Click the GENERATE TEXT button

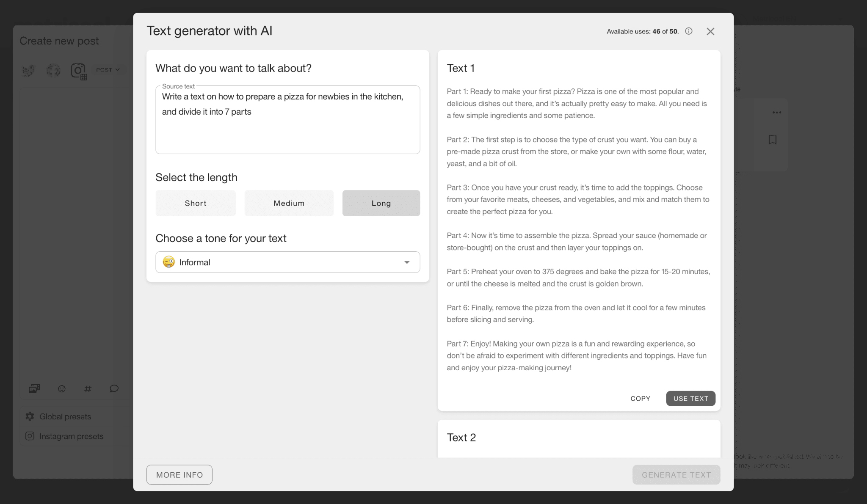(676, 474)
